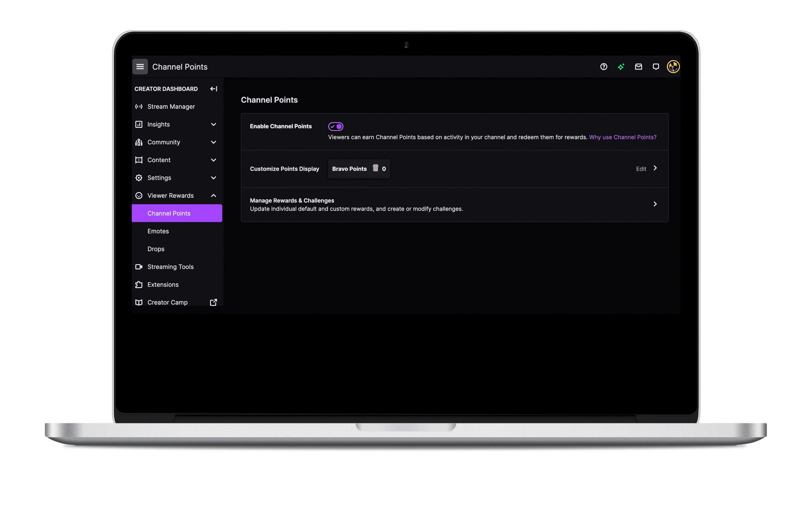Click the Drops sidebar item
Image resolution: width=812 pixels, height=507 pixels.
click(155, 249)
